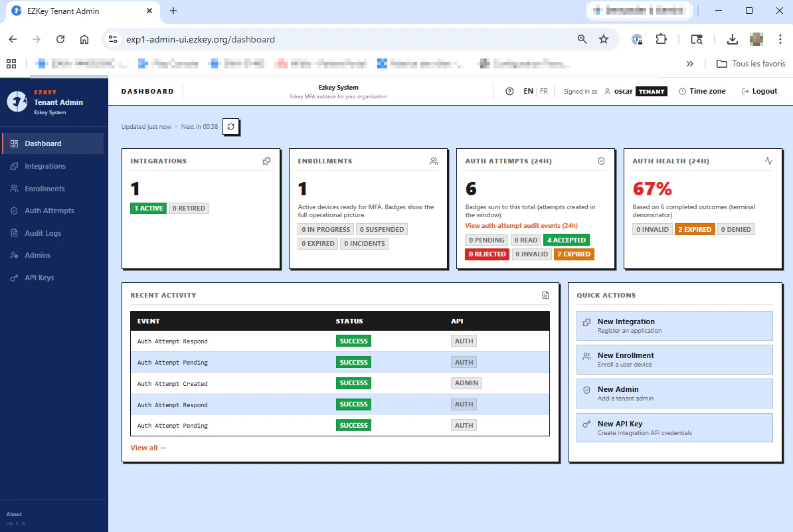Open the browser extensions puzzle icon
Viewport: 793px width, 532px height.
click(x=661, y=39)
